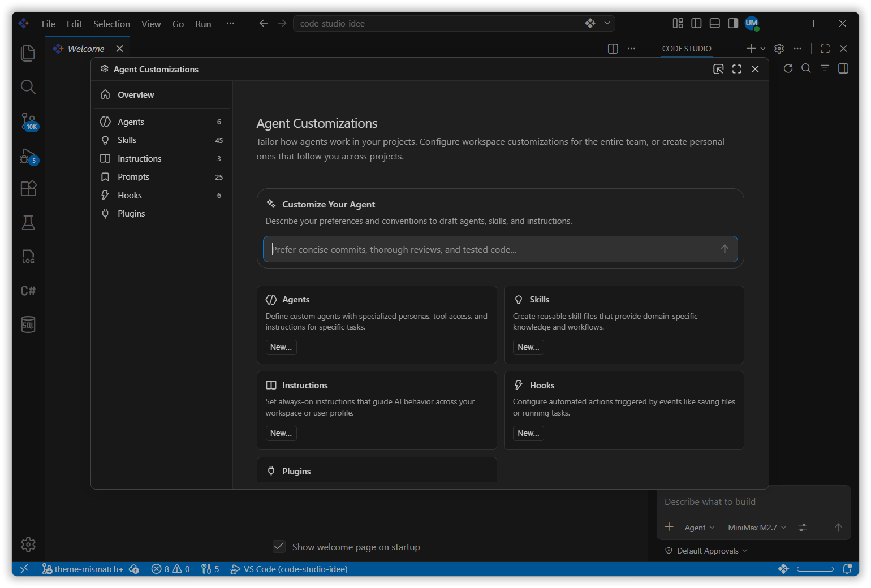Open the Explorer view in activity bar
The height and width of the screenshot is (588, 871).
[28, 53]
